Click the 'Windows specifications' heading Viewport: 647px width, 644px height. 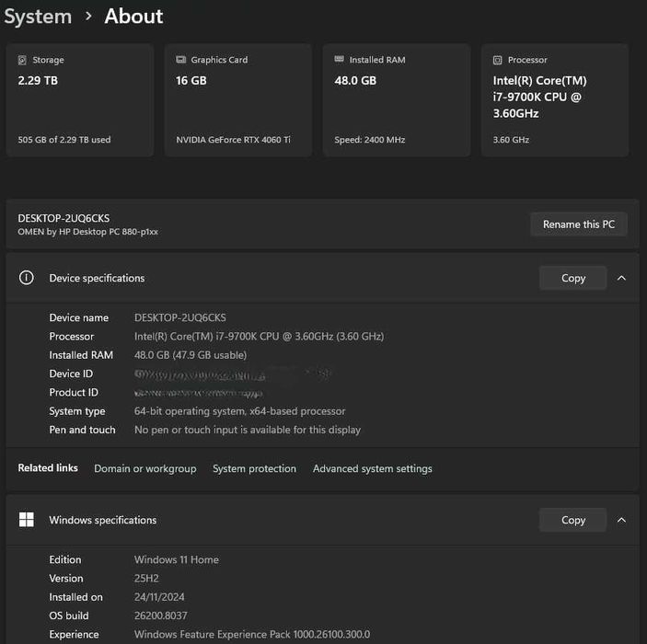103,520
